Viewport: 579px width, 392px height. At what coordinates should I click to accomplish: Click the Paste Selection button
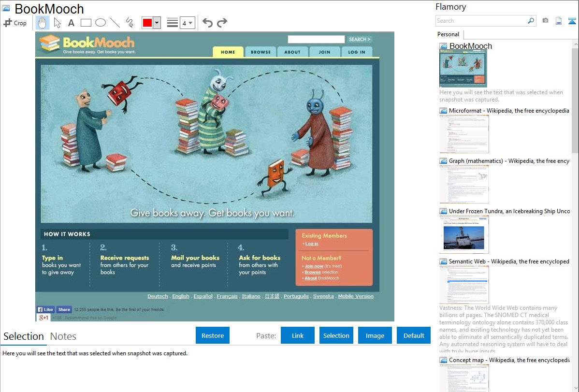pyautogui.click(x=336, y=335)
